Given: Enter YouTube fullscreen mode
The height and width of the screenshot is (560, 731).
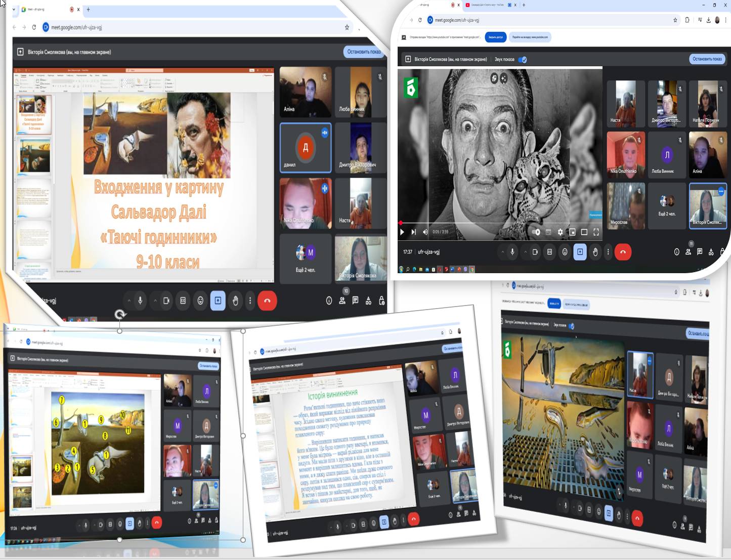Looking at the screenshot, I should 596,232.
